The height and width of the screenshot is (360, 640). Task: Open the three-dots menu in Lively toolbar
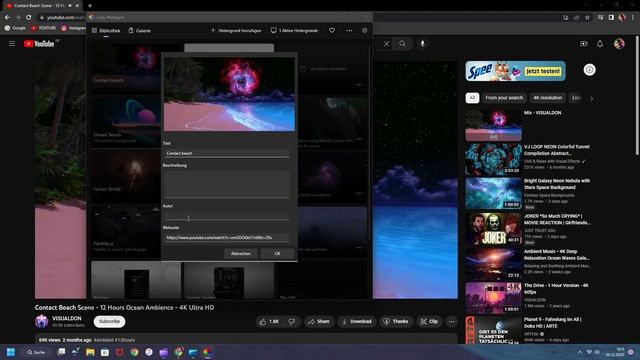(349, 31)
